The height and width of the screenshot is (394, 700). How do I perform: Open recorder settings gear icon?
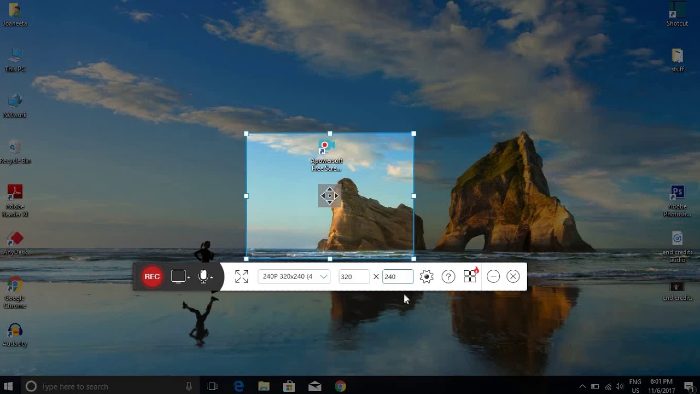(x=426, y=277)
